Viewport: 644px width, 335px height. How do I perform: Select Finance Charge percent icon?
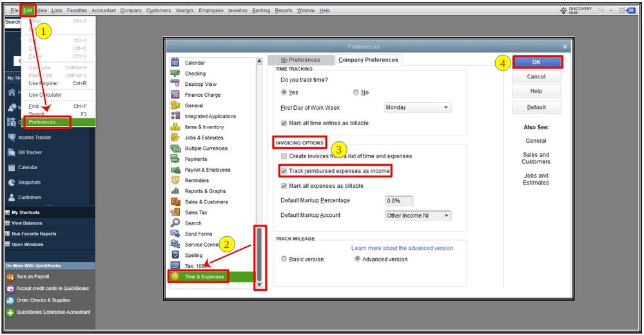[x=175, y=94]
